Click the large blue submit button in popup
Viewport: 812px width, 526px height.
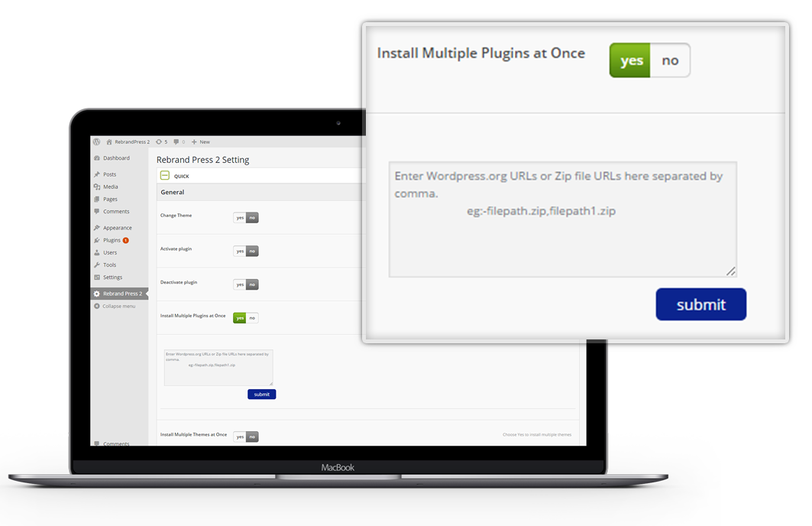700,304
